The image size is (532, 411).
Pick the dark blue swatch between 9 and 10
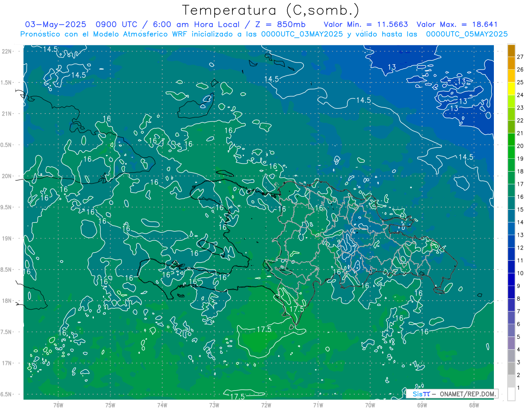point(511,280)
